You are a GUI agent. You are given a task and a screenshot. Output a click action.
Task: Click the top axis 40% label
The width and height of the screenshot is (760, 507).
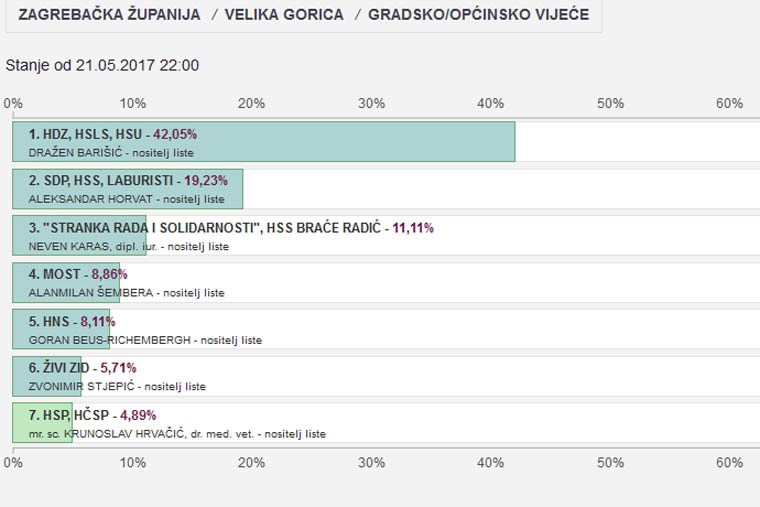(x=490, y=103)
